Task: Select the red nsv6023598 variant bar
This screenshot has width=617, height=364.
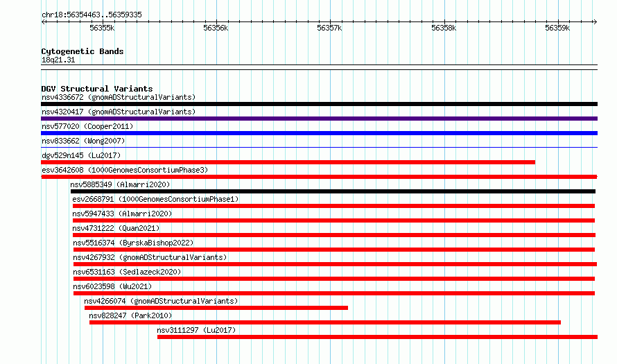Action: pos(334,293)
